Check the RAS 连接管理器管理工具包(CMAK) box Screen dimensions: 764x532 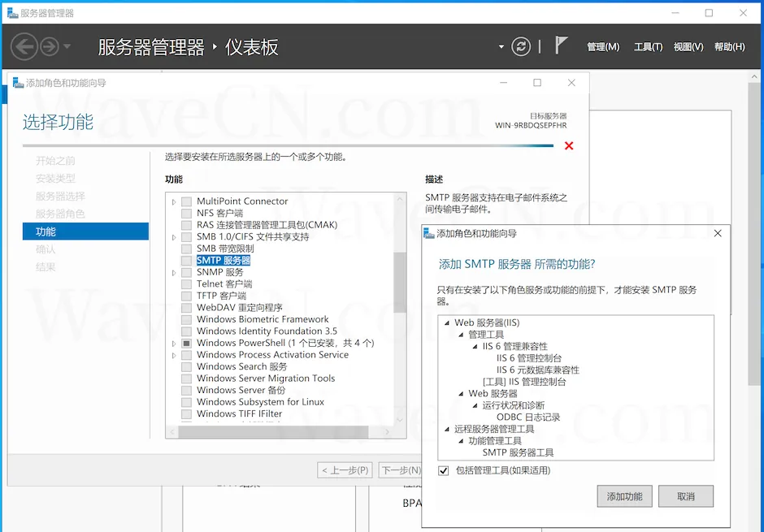point(186,225)
